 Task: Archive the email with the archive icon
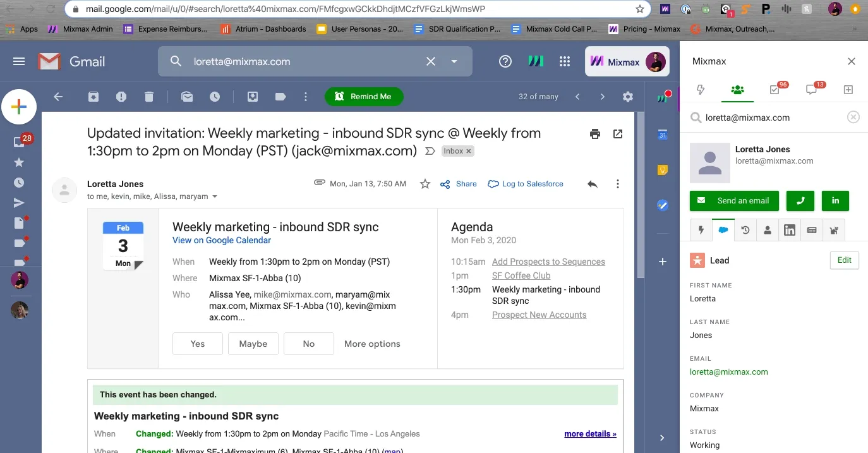click(93, 97)
